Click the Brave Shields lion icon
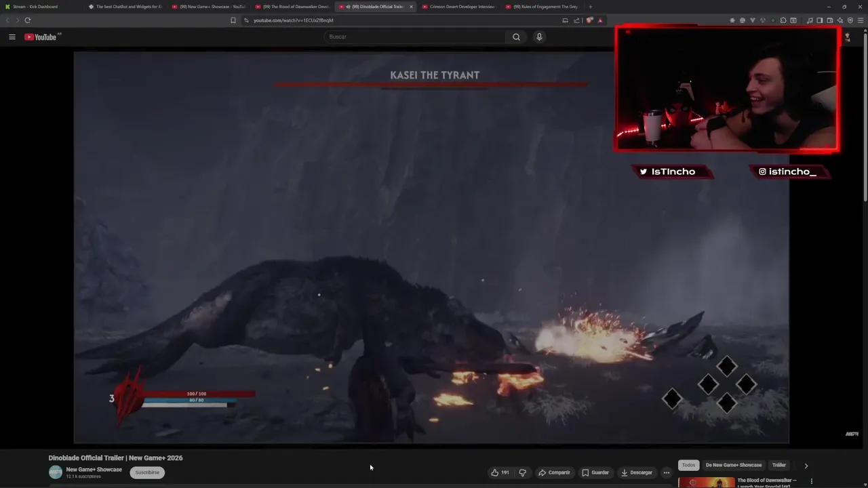The height and width of the screenshot is (488, 868). (x=590, y=20)
